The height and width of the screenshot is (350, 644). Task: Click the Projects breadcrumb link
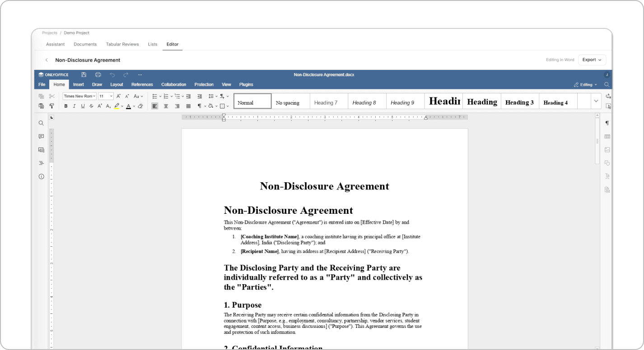pos(50,33)
